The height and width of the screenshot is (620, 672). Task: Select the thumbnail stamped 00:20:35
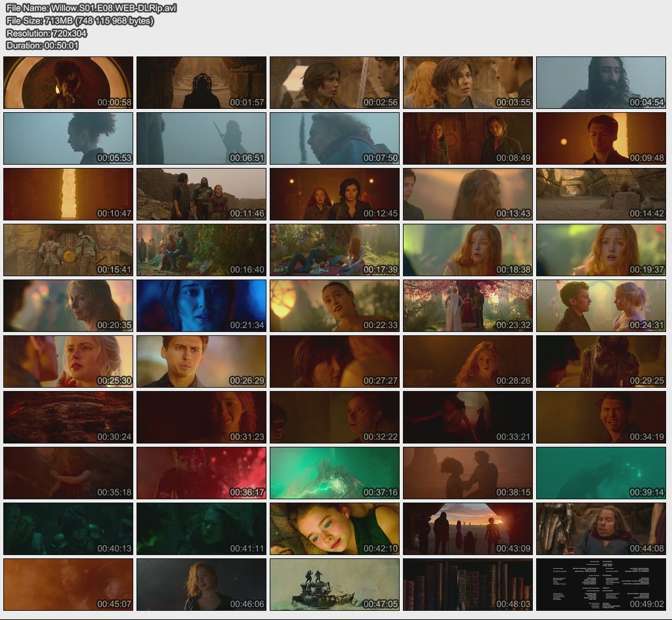tap(68, 306)
